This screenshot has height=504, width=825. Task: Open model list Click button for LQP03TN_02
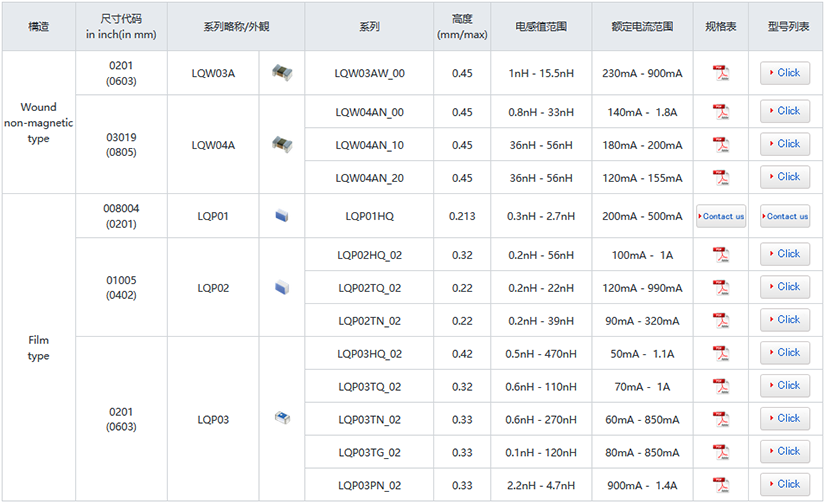[785, 419]
